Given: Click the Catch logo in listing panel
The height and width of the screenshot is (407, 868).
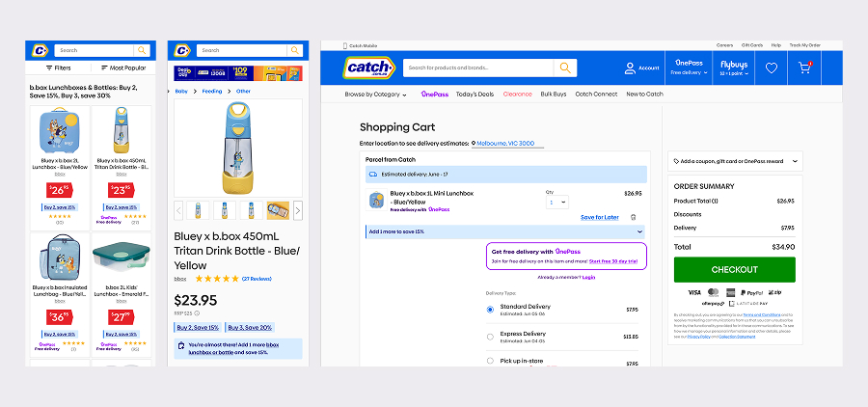Looking at the screenshot, I should pos(41,50).
